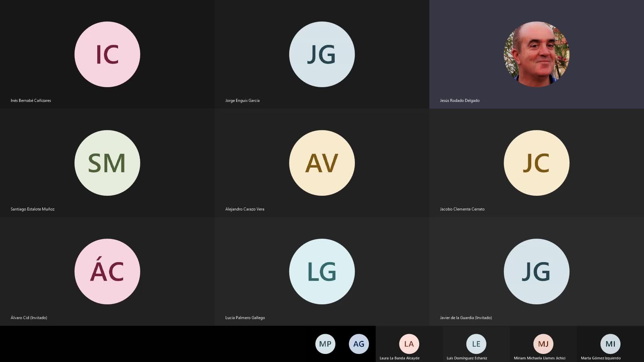
Task: Open the AG overflow participant avatar
Action: [359, 344]
